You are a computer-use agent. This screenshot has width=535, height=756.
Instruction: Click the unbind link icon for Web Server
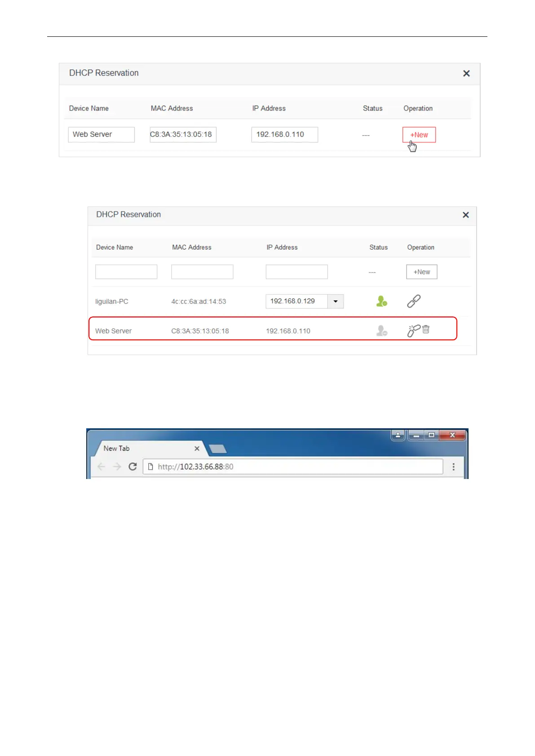[x=413, y=330]
